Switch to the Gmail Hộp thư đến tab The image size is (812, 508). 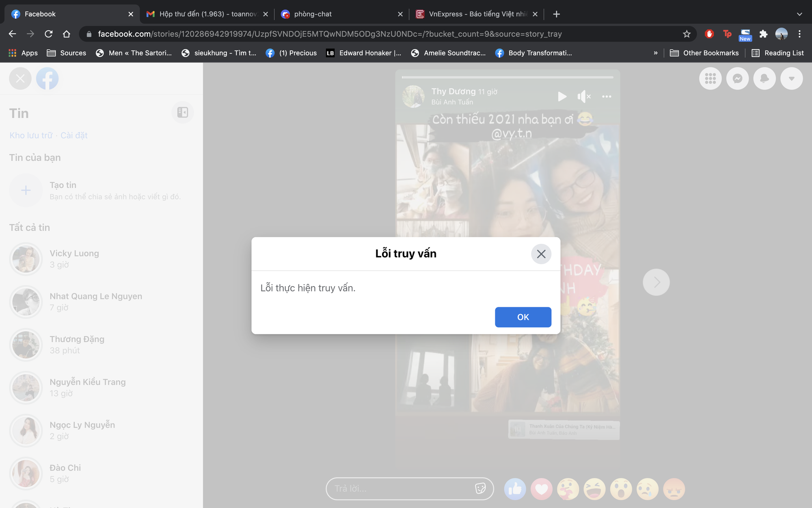pos(207,14)
